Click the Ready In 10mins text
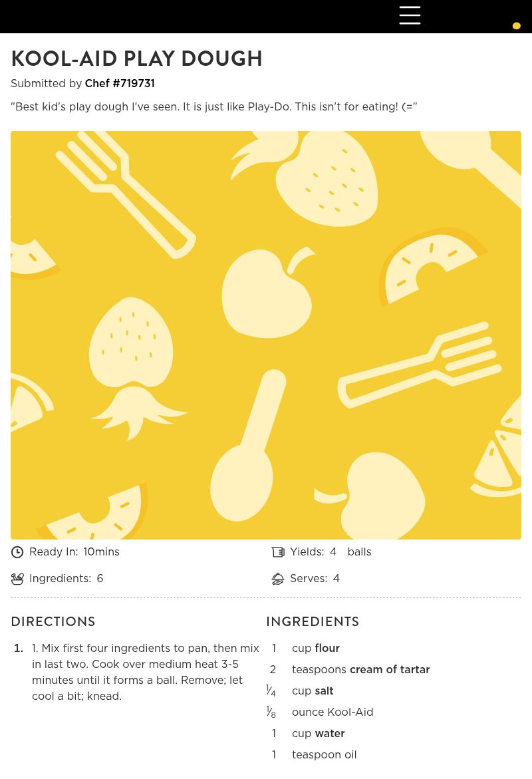The height and width of the screenshot is (779, 532). pos(101,552)
